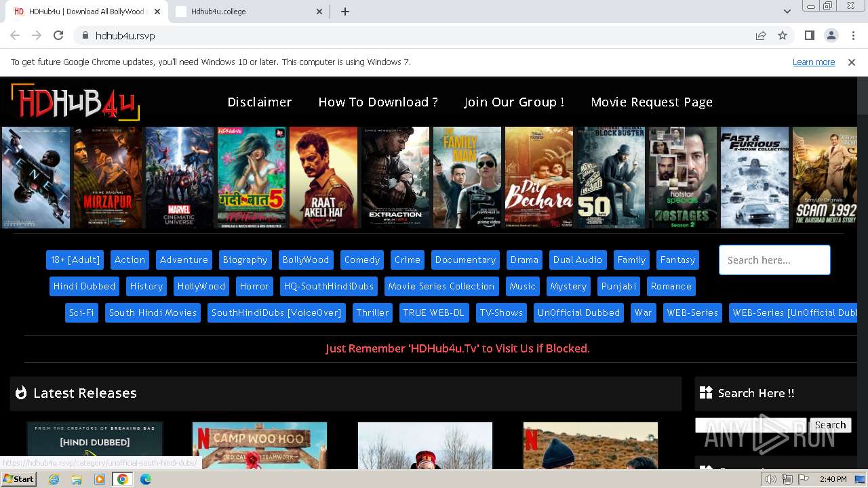
Task: Select the TRUE WEB-DL category tag
Action: pos(434,312)
